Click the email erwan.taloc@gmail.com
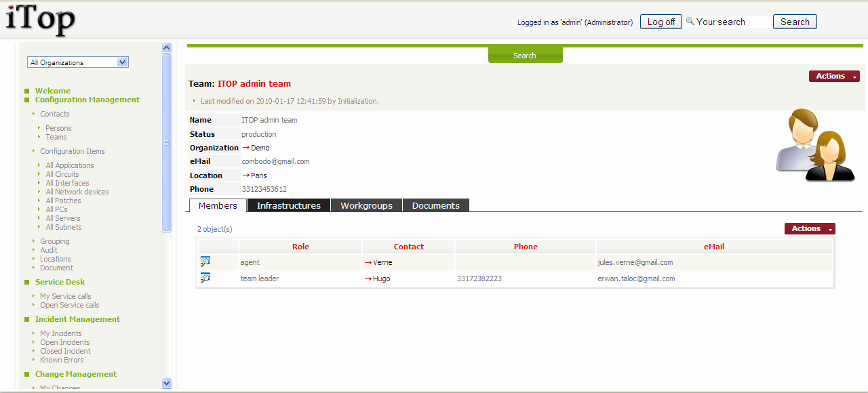 [x=636, y=278]
